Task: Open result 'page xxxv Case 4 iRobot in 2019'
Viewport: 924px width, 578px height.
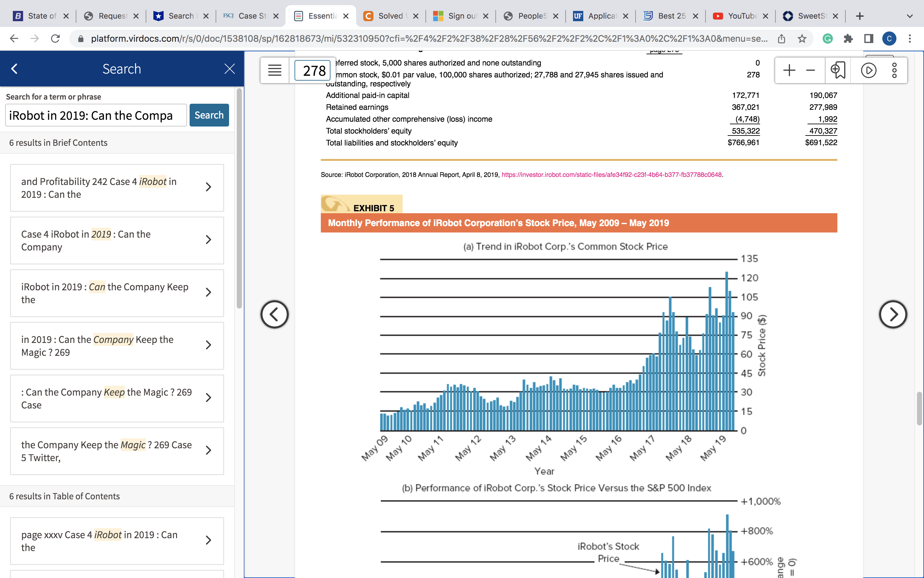Action: (117, 541)
